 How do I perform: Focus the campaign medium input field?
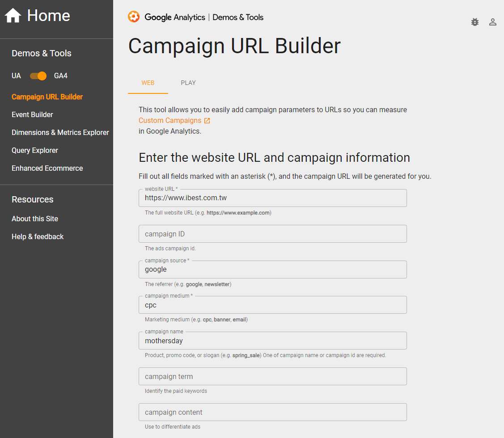point(273,305)
